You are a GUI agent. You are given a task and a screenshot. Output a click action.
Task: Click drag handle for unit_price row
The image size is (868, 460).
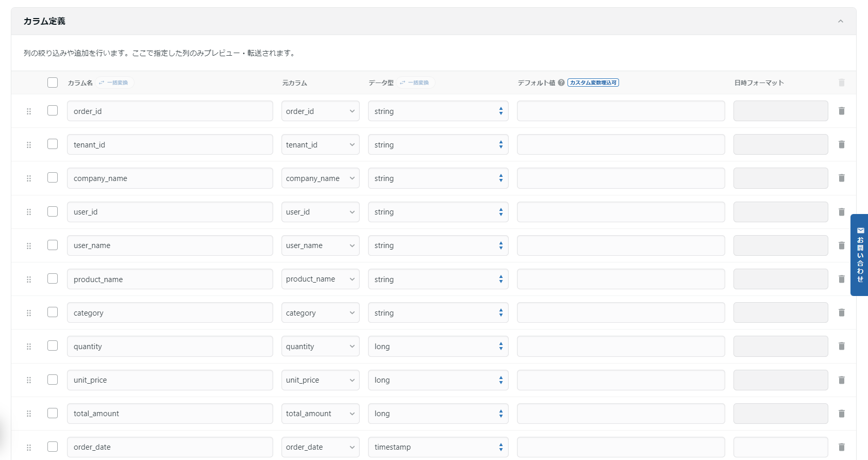29,380
